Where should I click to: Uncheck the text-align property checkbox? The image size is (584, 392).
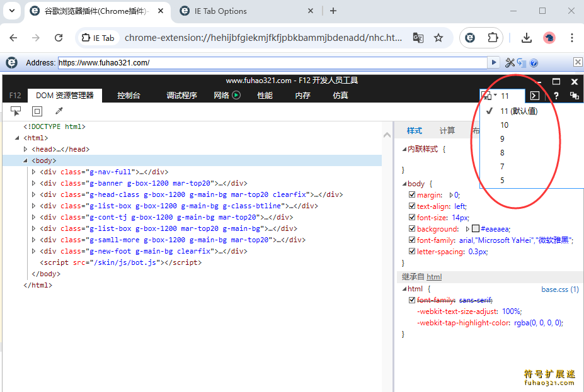(x=412, y=206)
